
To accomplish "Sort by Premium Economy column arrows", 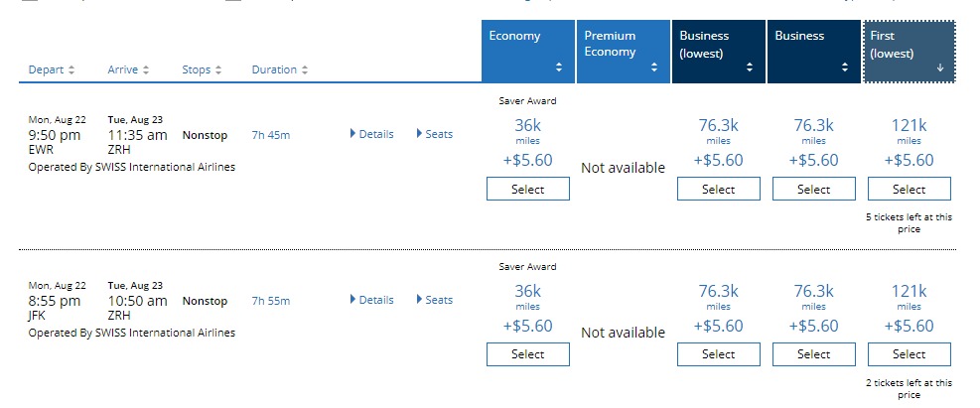I will click(x=653, y=68).
